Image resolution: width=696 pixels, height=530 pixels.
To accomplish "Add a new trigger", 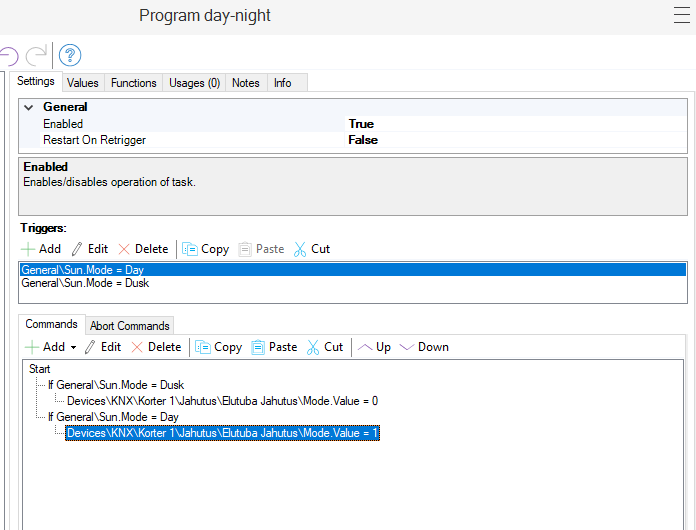I will tap(41, 249).
